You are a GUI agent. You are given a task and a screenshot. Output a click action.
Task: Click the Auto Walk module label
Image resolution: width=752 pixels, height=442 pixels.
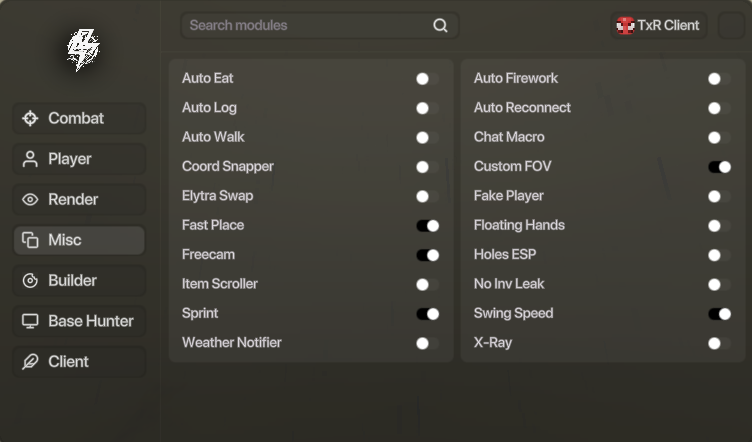(x=213, y=137)
